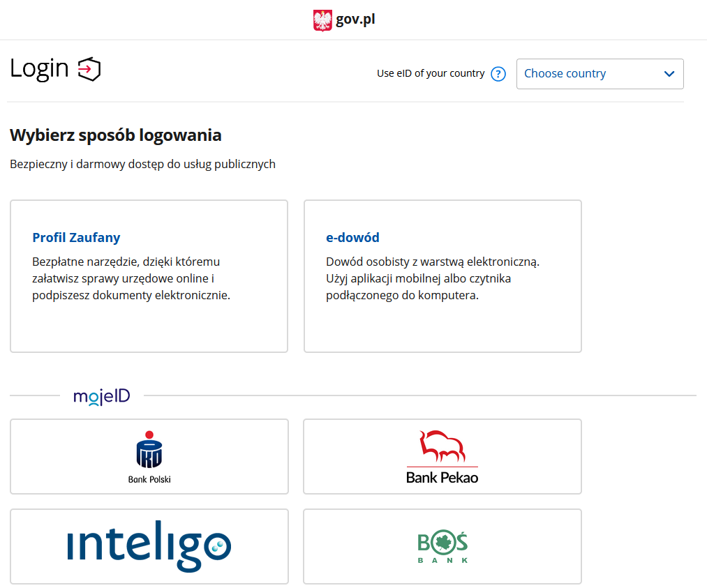Select the Profil Zaufany login card
This screenshot has height=588, width=707.
coord(149,314)
